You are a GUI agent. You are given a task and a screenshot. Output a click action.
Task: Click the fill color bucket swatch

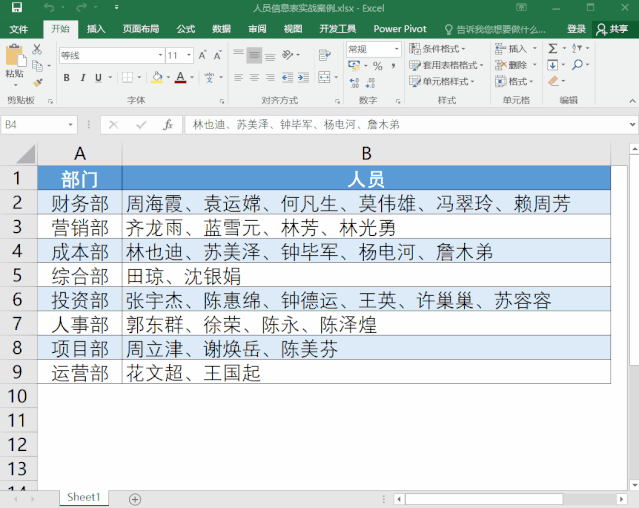(x=157, y=77)
